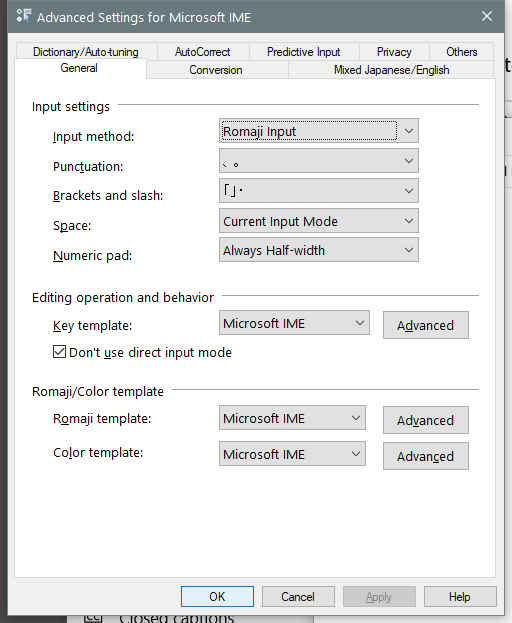Open the Romaji template dropdown

pos(292,418)
